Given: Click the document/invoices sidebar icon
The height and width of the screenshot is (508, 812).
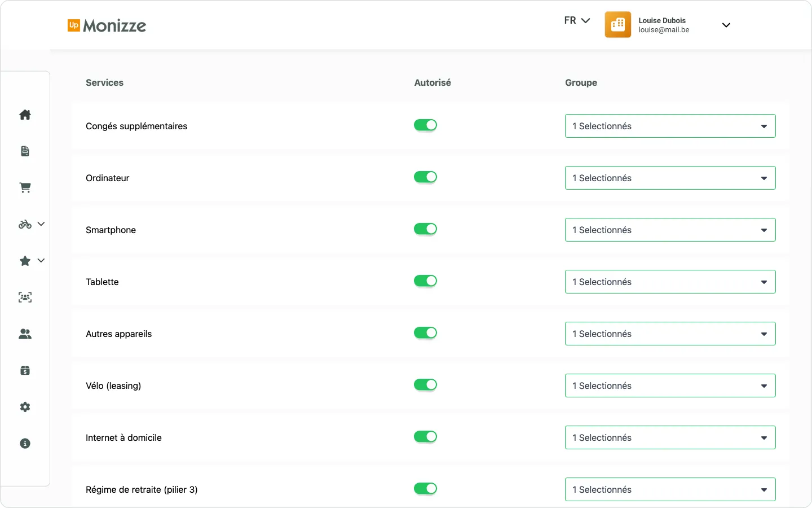Looking at the screenshot, I should click(25, 151).
